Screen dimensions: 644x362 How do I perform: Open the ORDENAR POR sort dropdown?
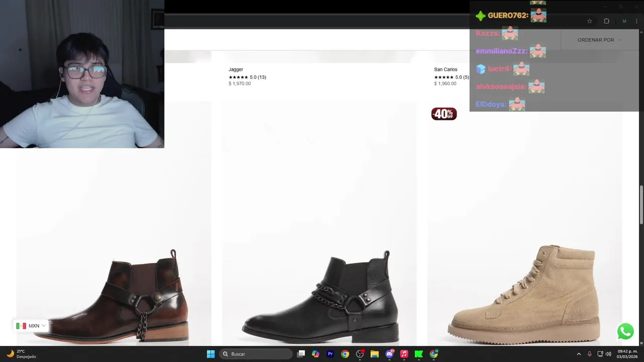coord(599,40)
